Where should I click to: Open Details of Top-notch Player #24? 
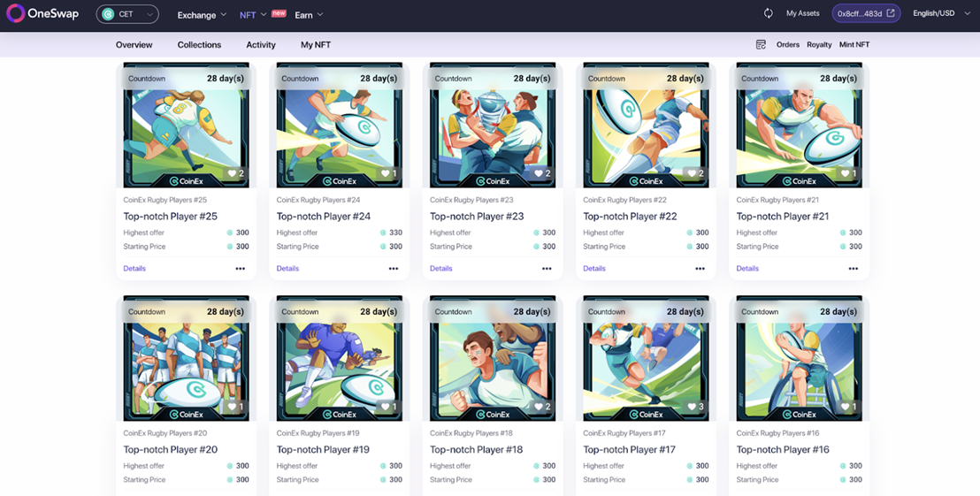point(287,268)
